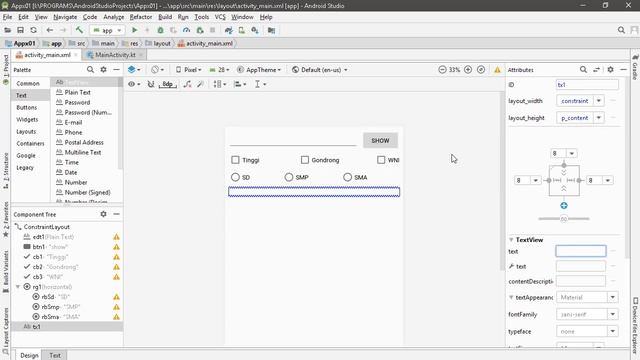
Task: Click the Back navigation arrow
Action: [50, 30]
